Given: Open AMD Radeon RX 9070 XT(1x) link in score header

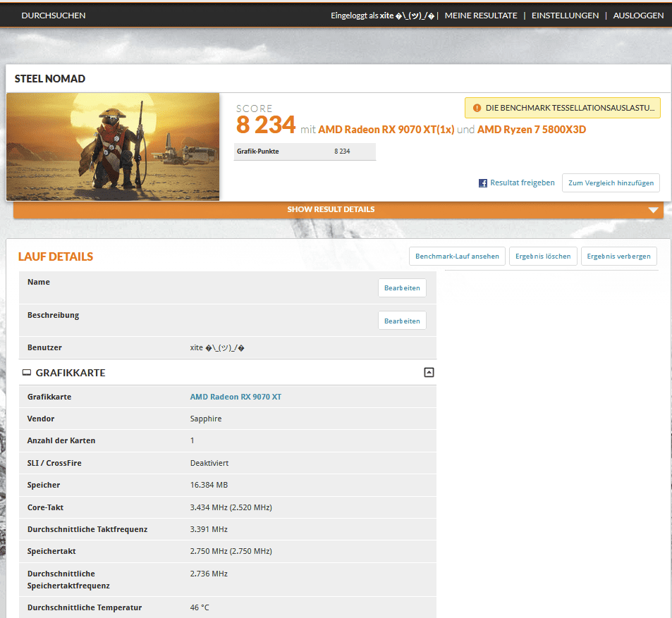Looking at the screenshot, I should click(386, 130).
